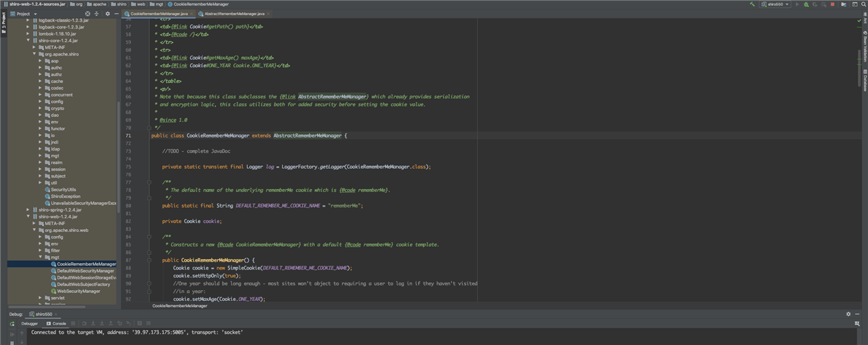Expand lombok-1.18.10.jar node
Screen dimensions: 868x345
tap(28, 34)
